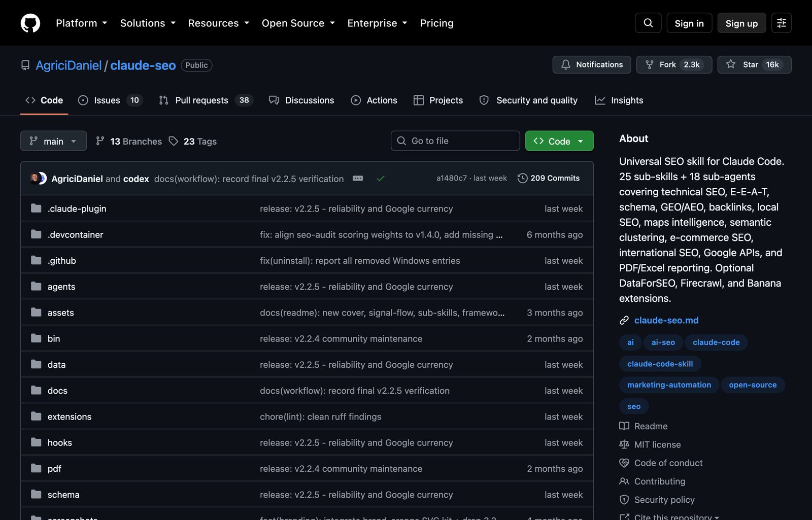Open the green Code dropdown button
Screen dimensions: 812x520
559,141
